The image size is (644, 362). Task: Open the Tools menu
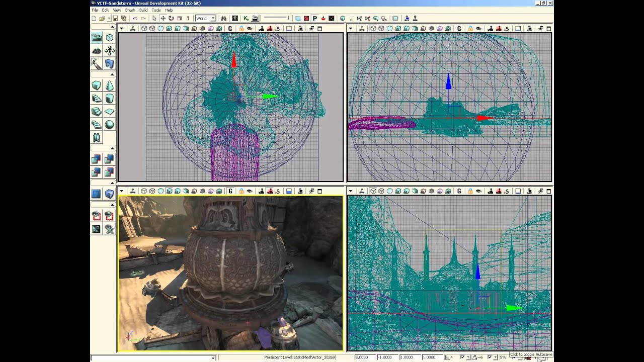(x=156, y=10)
